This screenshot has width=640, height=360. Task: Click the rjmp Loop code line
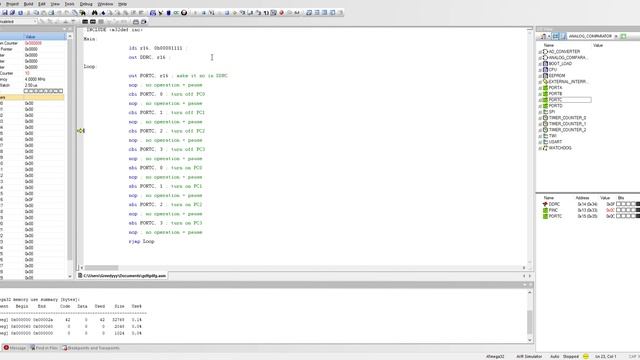141,242
